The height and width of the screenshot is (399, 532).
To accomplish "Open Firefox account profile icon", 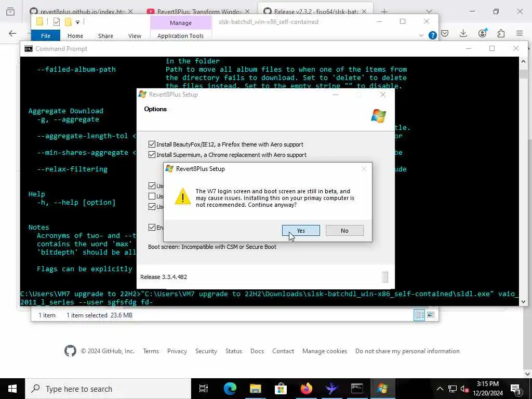I will tap(482, 33).
